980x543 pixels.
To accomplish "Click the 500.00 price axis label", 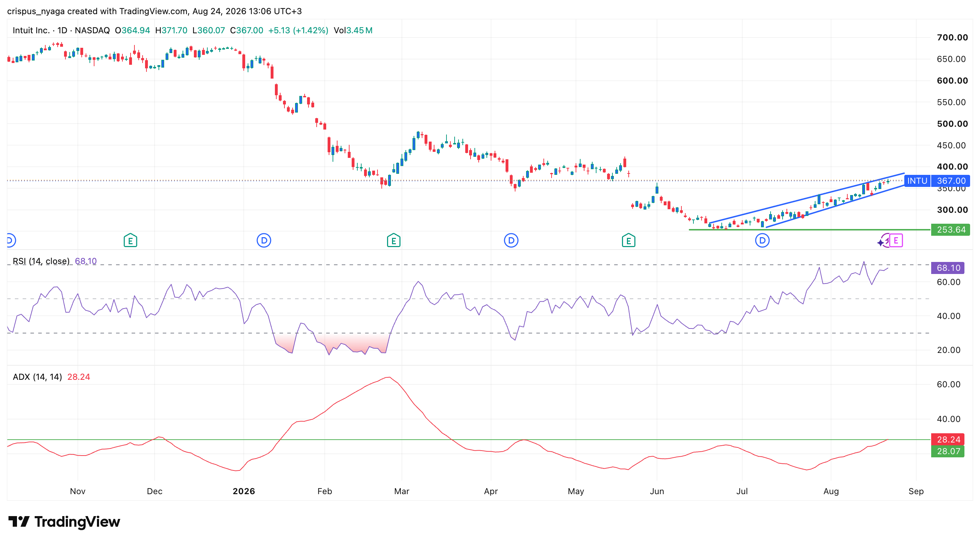I will 952,124.
